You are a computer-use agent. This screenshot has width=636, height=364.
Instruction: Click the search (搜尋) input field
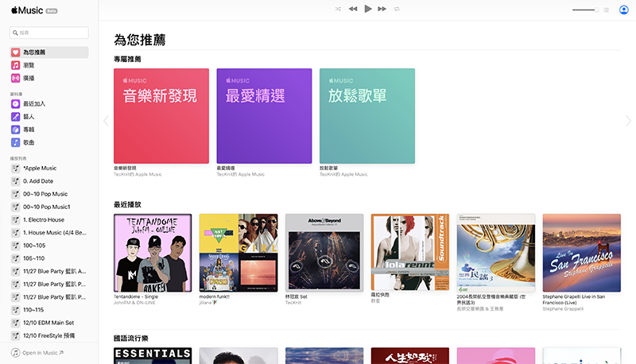point(49,33)
